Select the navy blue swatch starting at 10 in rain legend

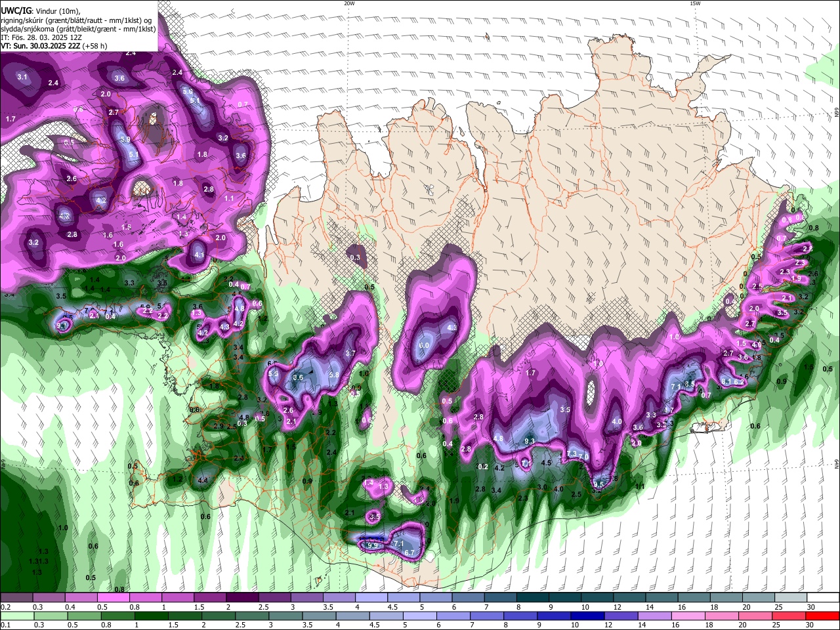(x=586, y=616)
